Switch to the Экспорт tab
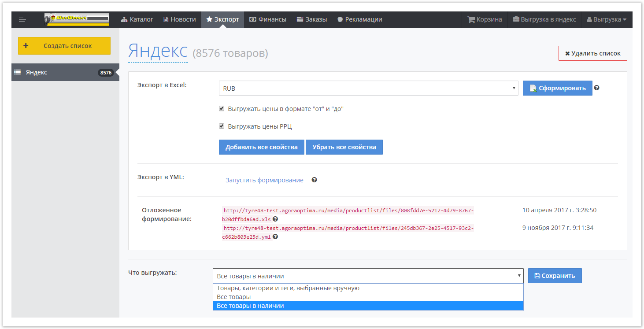The height and width of the screenshot is (329, 644). [222, 19]
